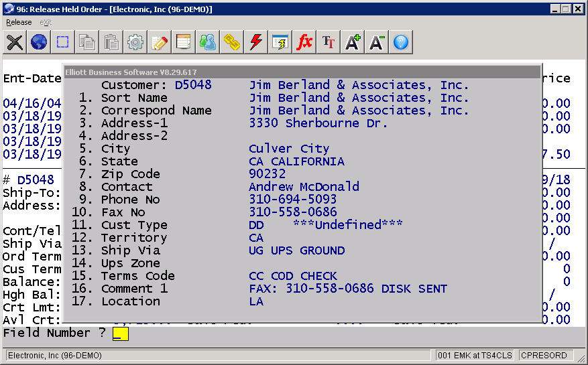The image size is (588, 365).
Task: Open the blue question mark help icon
Action: [x=400, y=42]
